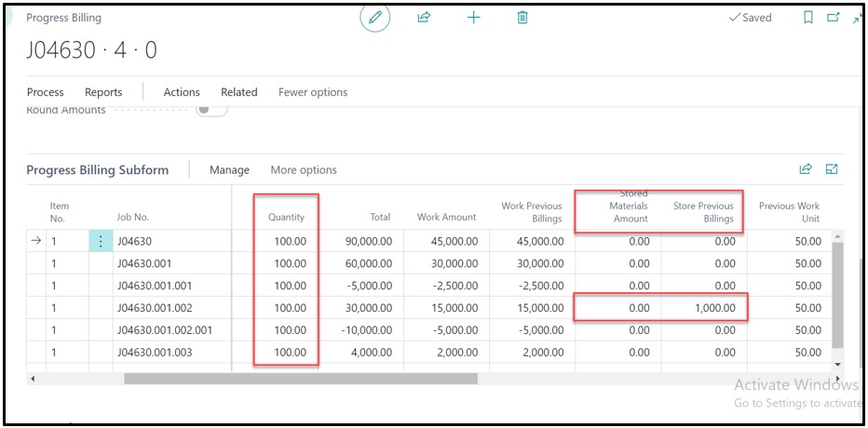Click the plus new record icon
Image resolution: width=868 pixels, height=428 pixels.
[473, 18]
